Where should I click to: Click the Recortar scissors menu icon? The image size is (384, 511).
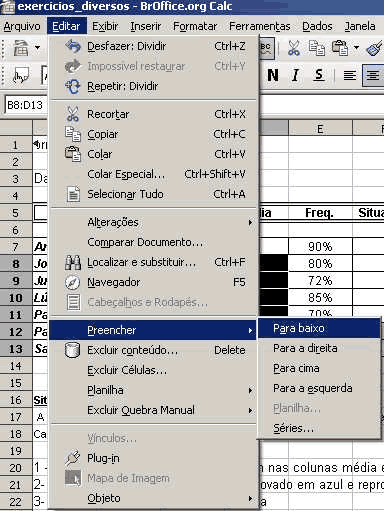(x=73, y=114)
